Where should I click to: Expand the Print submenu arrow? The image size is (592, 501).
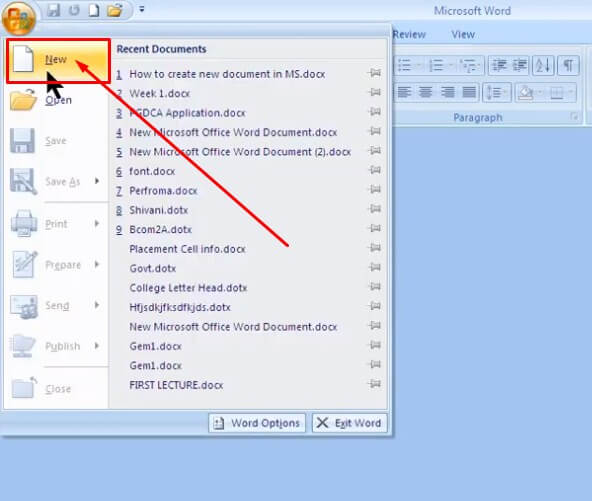coord(97,224)
